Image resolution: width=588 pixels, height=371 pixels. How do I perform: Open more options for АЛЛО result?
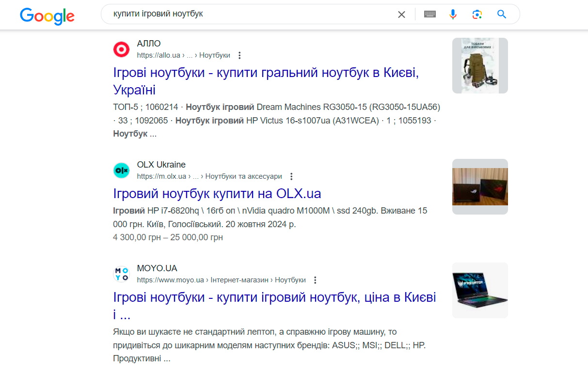point(239,55)
